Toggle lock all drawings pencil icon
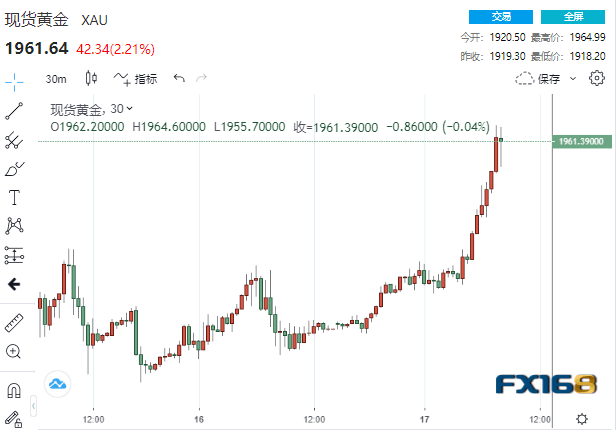This screenshot has width=616, height=430. click(14, 418)
